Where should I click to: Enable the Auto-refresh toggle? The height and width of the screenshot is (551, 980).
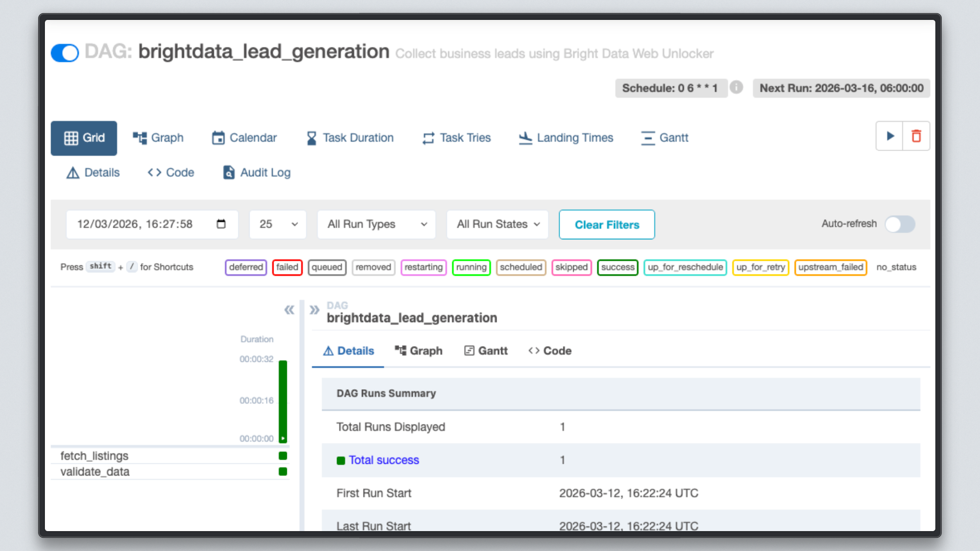[899, 224]
